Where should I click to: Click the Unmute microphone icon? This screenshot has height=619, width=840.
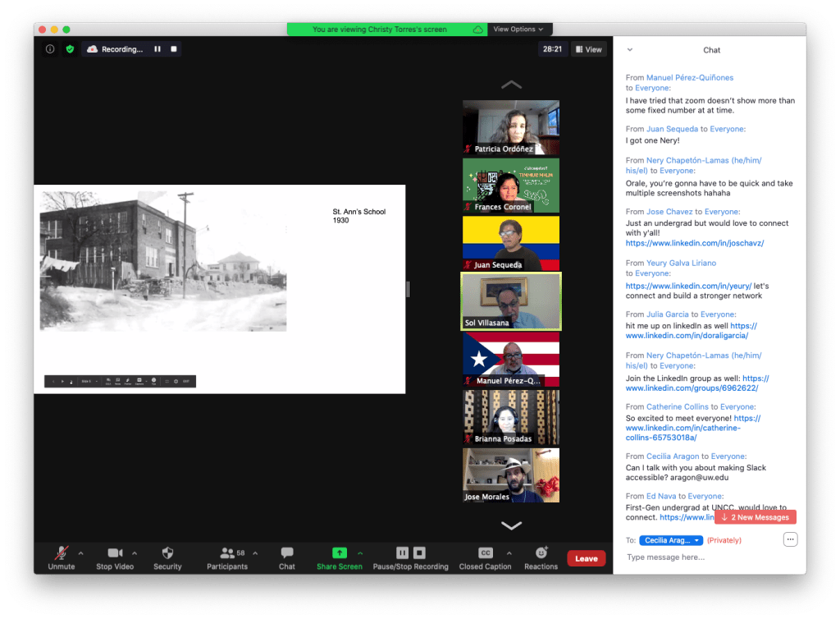[x=61, y=553]
